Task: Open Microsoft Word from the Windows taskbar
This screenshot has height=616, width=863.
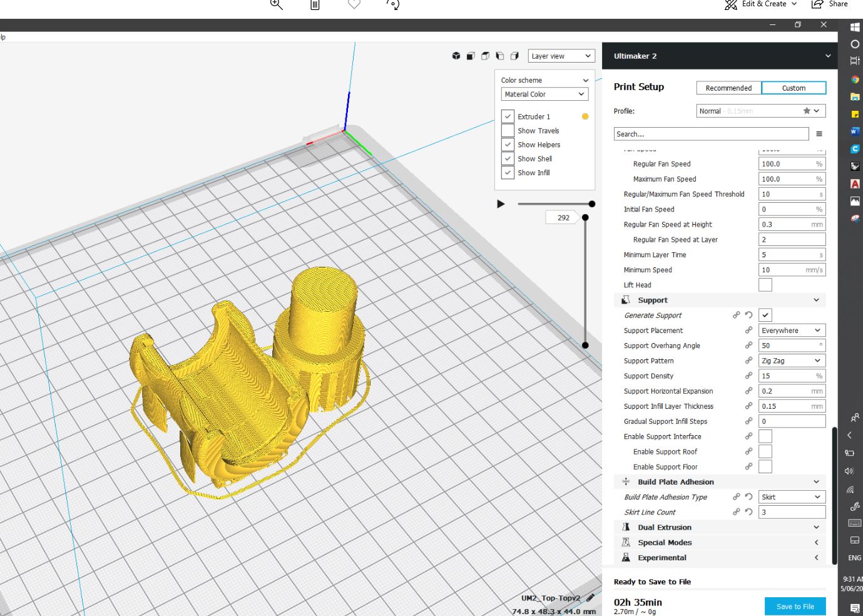Action: [855, 131]
